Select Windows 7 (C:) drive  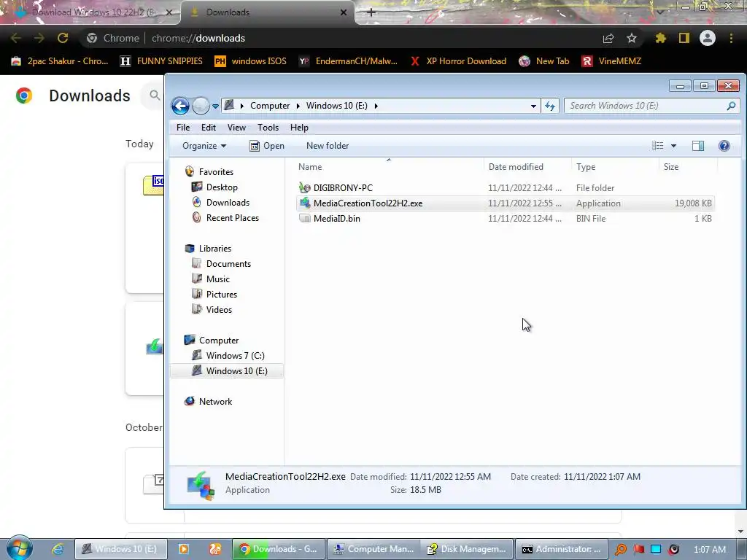coord(235,356)
